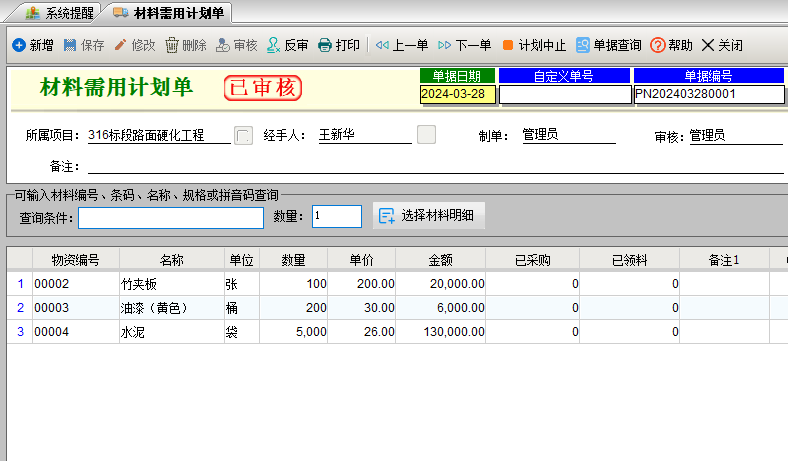Image resolution: width=788 pixels, height=461 pixels.
Task: Open the project picker next to 所属项目
Action: click(243, 135)
